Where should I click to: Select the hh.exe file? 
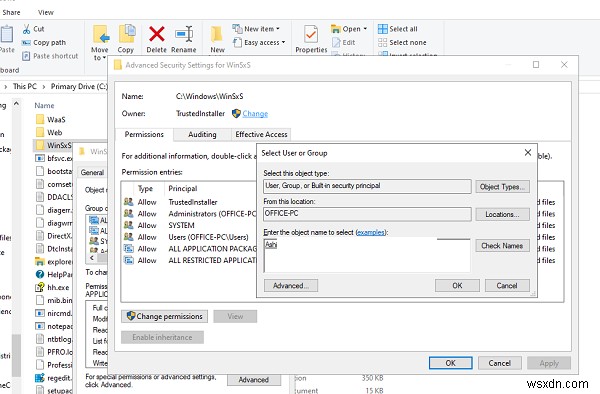[52, 287]
